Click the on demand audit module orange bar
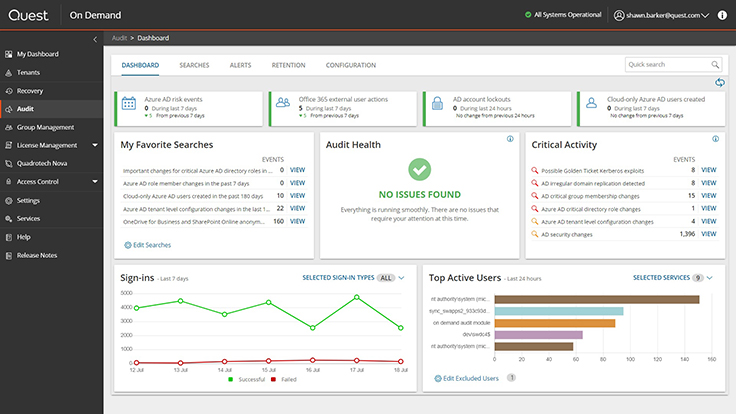The height and width of the screenshot is (414, 736). coord(555,323)
